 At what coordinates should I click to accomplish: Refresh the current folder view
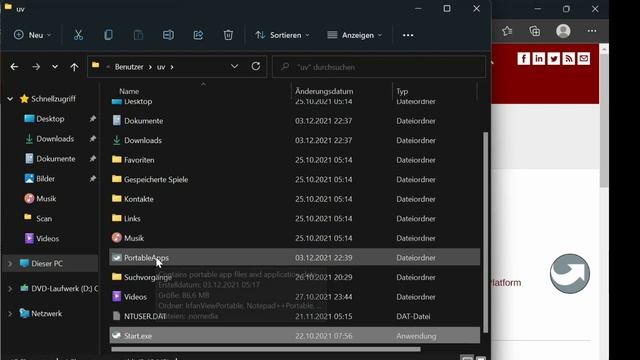[256, 66]
